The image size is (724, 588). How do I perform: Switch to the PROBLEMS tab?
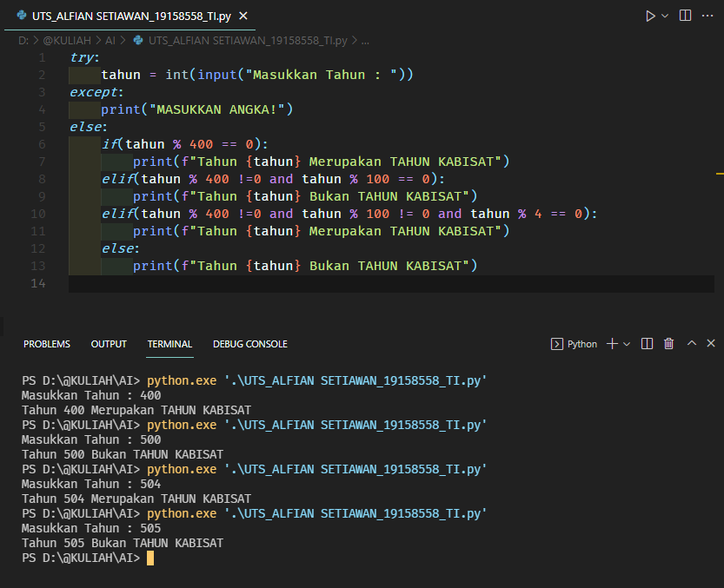click(47, 344)
